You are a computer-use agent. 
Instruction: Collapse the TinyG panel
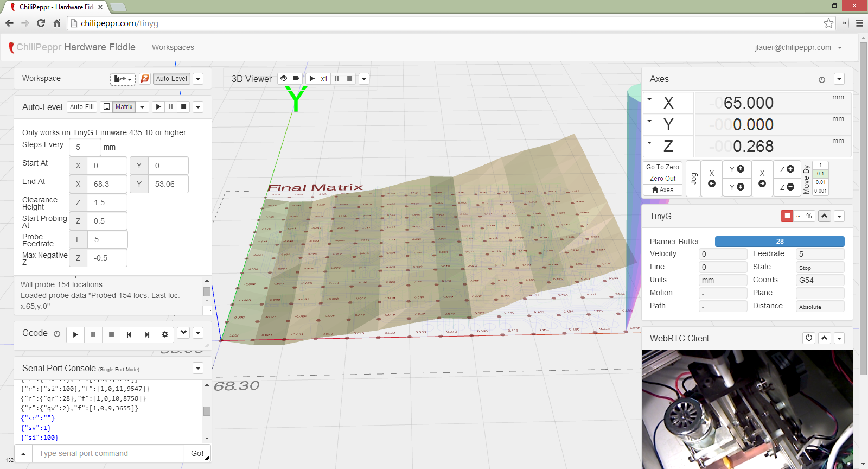coord(825,216)
